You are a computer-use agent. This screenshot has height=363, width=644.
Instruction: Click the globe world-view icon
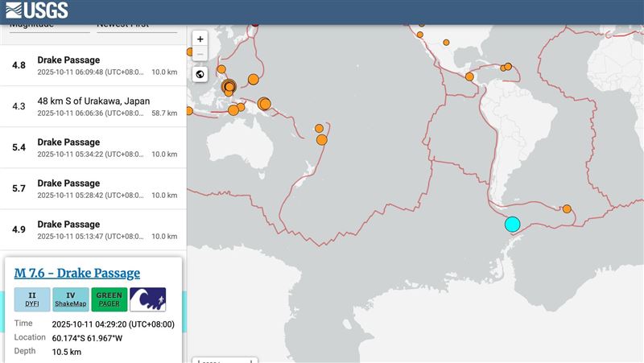tap(200, 74)
